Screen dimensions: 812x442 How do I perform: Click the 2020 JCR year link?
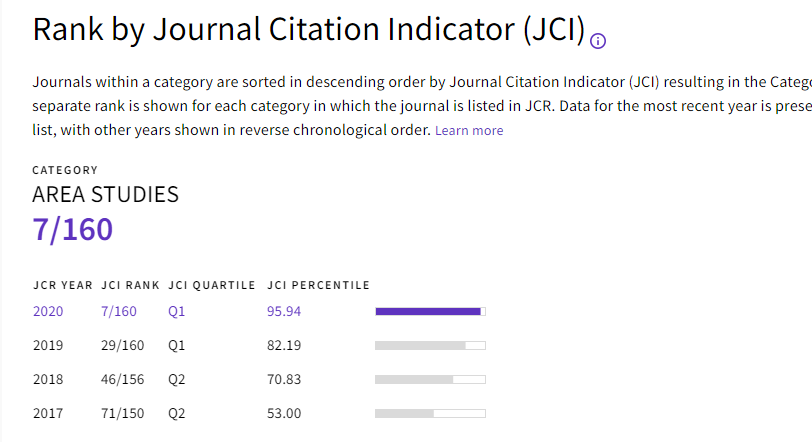click(48, 311)
